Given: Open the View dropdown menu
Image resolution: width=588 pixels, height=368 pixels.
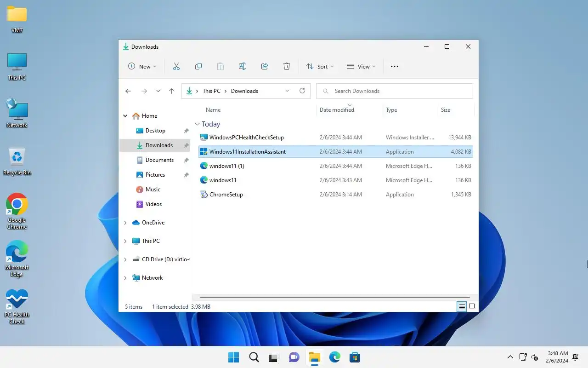Looking at the screenshot, I should 361,67.
